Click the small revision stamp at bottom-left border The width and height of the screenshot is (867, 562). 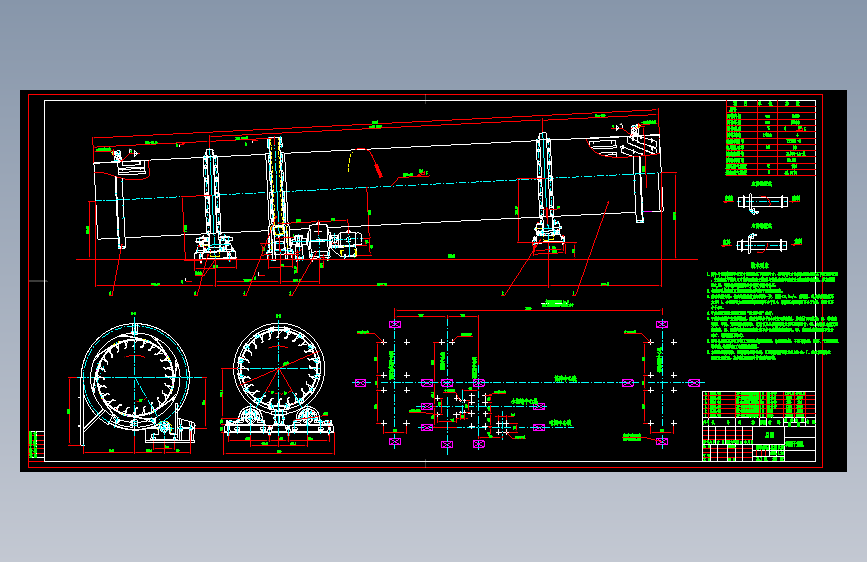coord(36,445)
